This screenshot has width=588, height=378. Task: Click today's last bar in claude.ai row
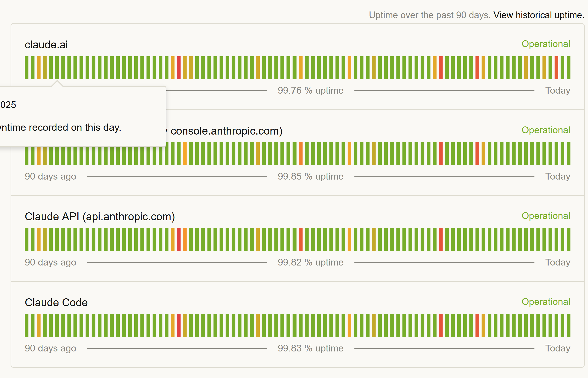[x=569, y=68]
